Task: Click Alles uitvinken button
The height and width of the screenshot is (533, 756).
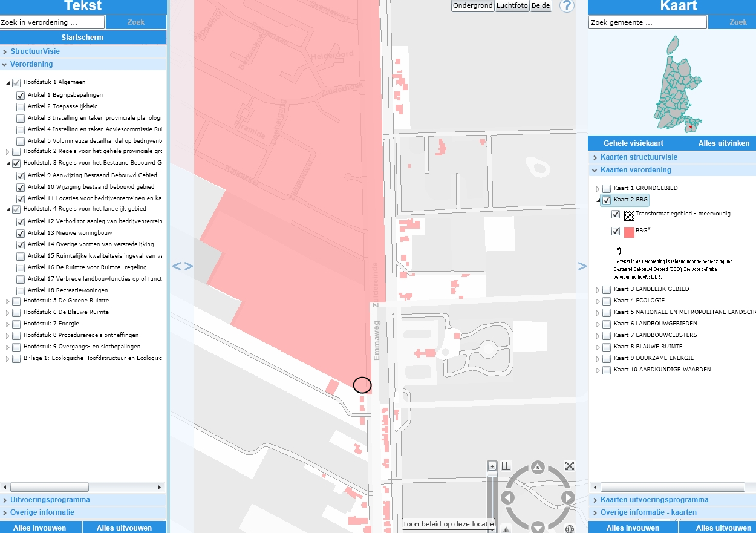Action: (724, 143)
